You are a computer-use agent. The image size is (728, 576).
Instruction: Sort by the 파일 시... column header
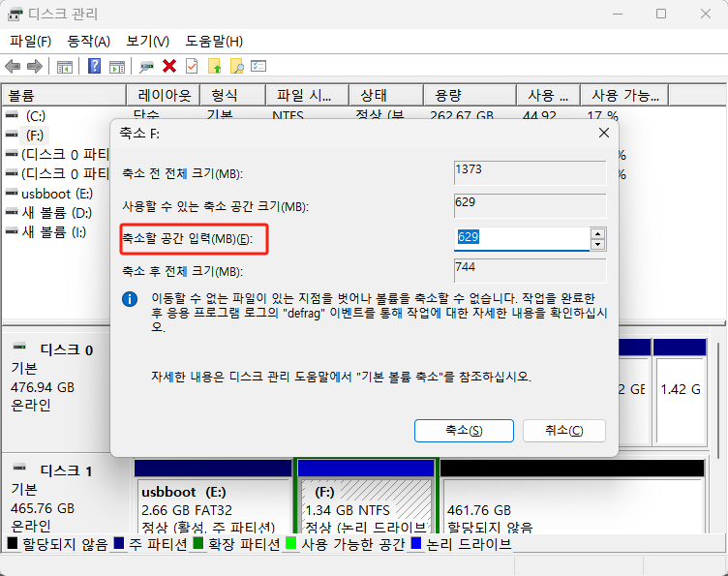[307, 95]
